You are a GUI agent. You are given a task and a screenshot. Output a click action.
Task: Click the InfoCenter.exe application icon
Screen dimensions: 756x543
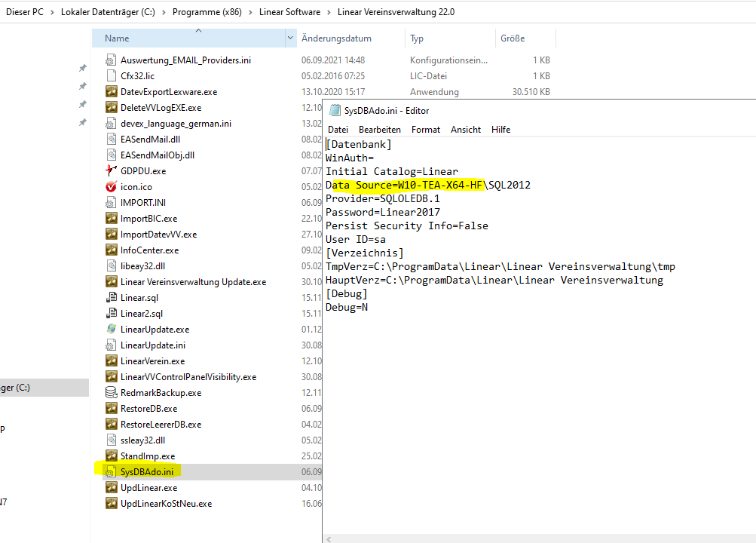tap(112, 250)
